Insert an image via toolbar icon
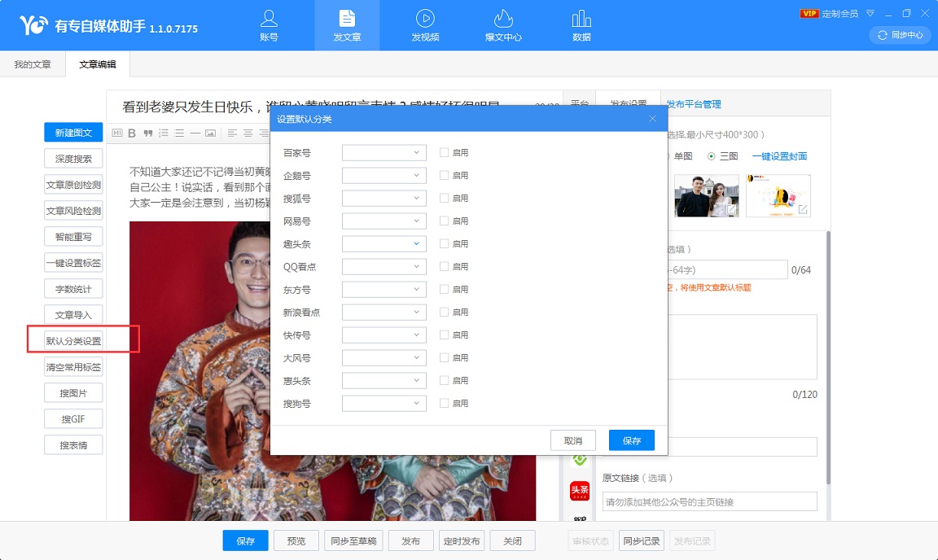 click(210, 133)
